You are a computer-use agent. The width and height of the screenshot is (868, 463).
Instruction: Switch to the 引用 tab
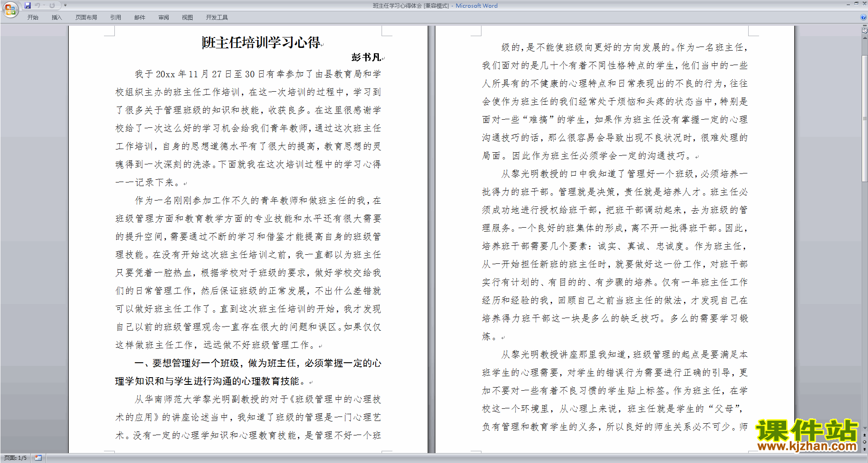(x=116, y=18)
